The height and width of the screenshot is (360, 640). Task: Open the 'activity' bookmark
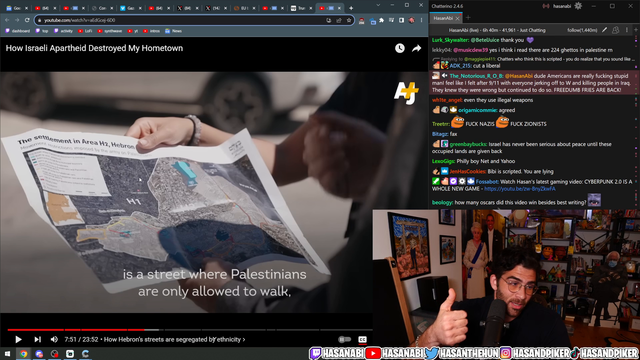tap(63, 31)
